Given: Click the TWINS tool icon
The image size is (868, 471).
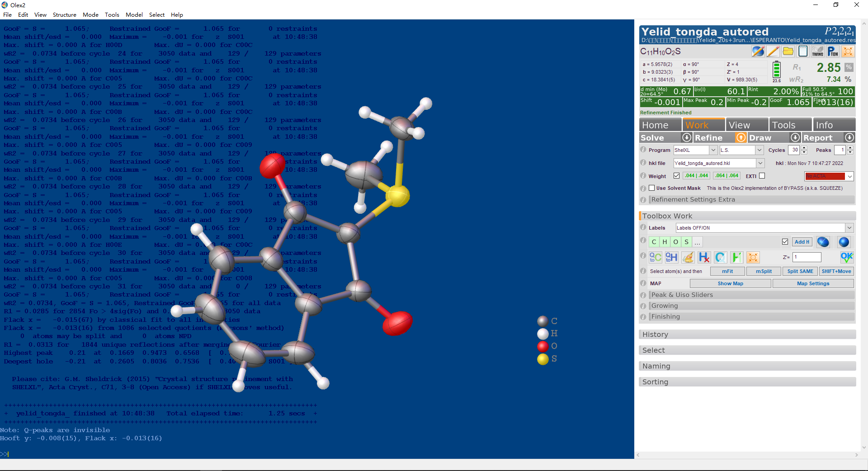Looking at the screenshot, I should 818,52.
